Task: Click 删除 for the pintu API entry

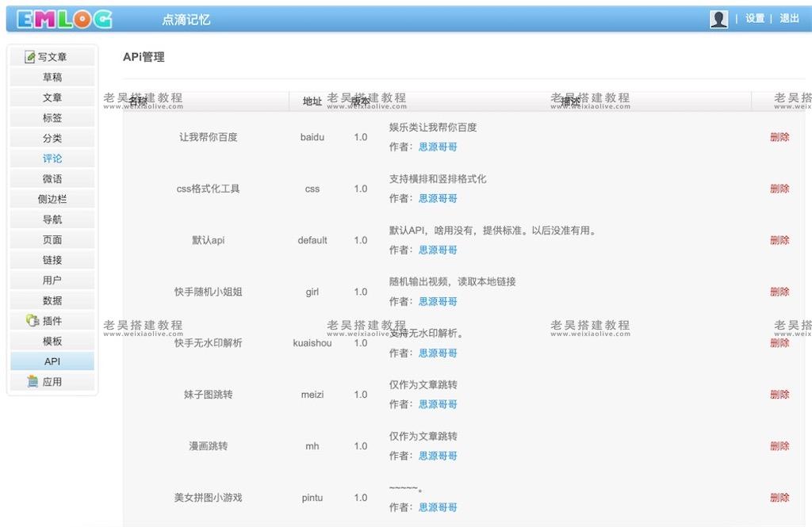Action: pyautogui.click(x=779, y=497)
